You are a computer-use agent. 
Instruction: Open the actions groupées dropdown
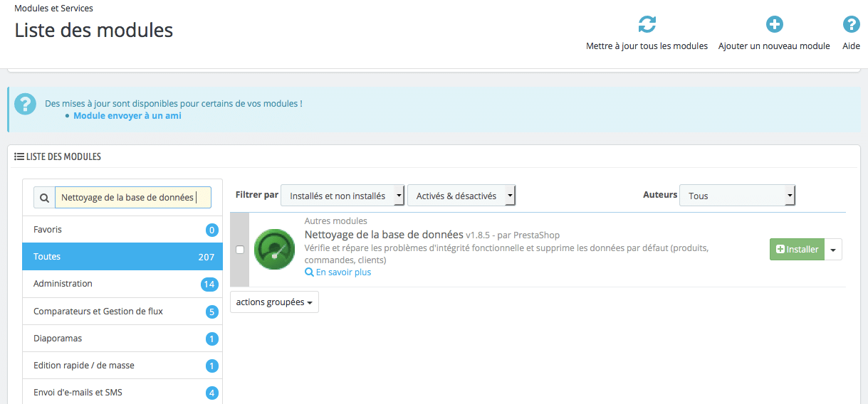pos(274,302)
